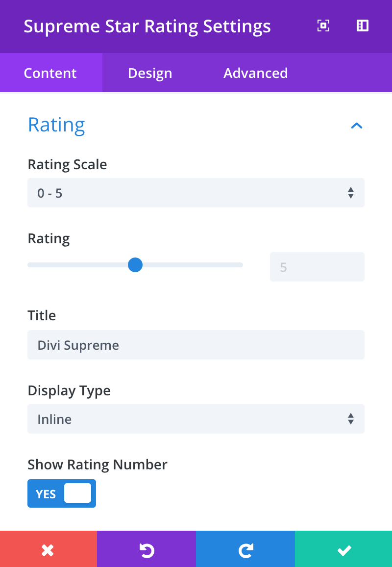Click the red discard changes X icon
The image size is (392, 567).
coord(48,550)
